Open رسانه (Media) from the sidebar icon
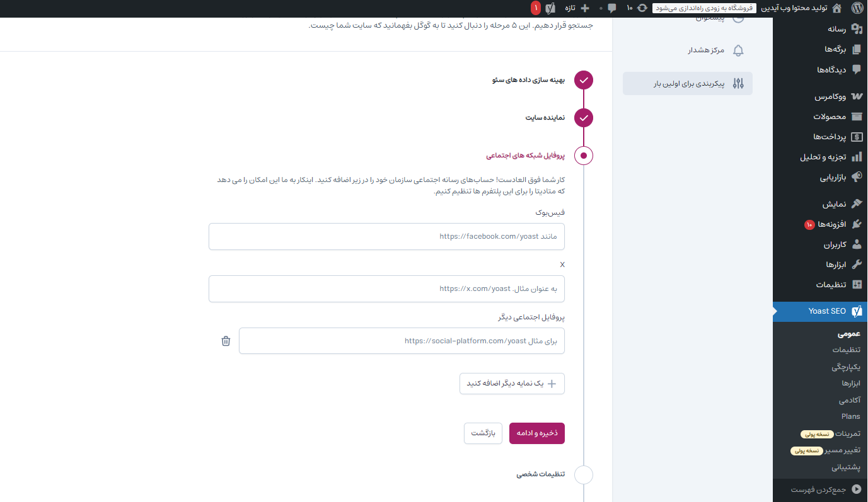Viewport: 868px width, 502px height. pos(856,29)
